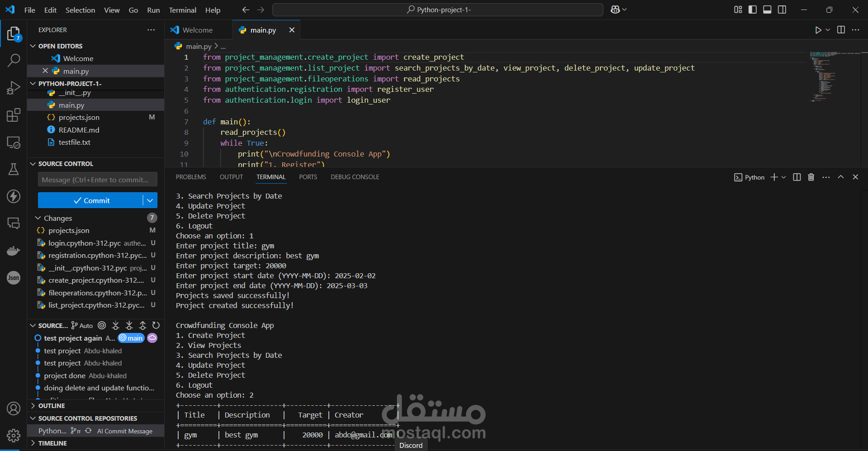Click the Copilot icon in the title bar
Screen dimensions: 868x451
tap(615, 9)
